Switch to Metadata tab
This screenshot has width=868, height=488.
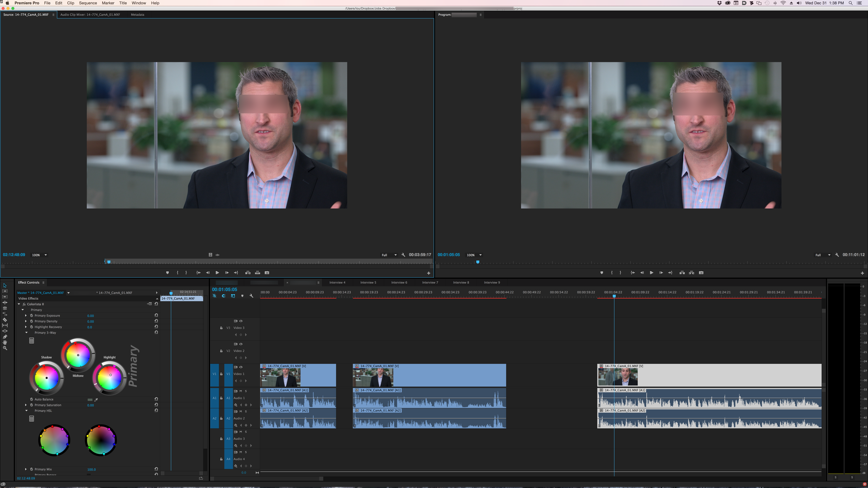[138, 15]
